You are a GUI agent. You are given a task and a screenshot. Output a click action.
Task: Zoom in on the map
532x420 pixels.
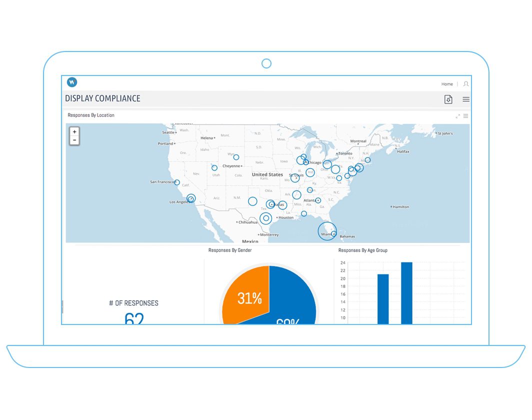(74, 131)
